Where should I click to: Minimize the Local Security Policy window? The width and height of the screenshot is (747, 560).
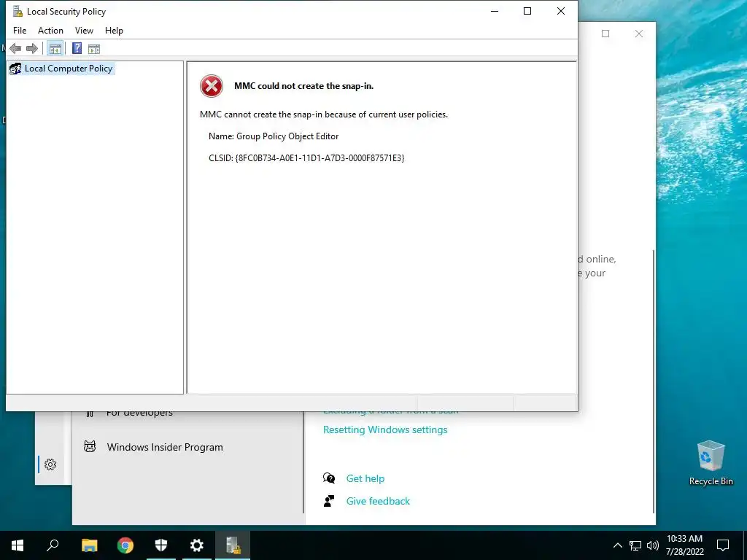(495, 12)
